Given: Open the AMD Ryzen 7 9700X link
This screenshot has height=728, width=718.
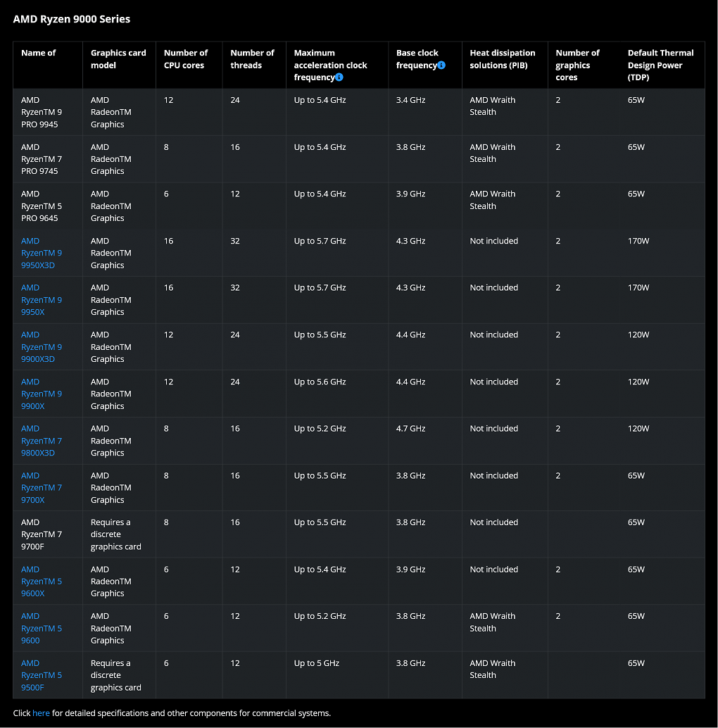Looking at the screenshot, I should point(42,487).
